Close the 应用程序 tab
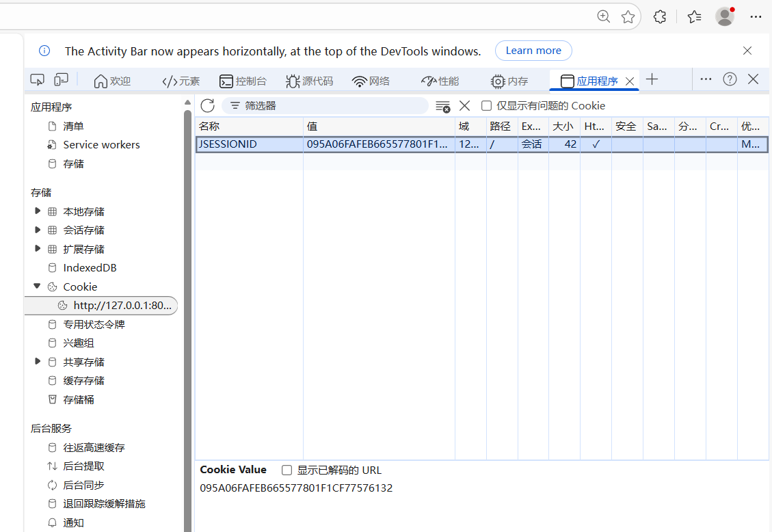The image size is (772, 532). (629, 81)
